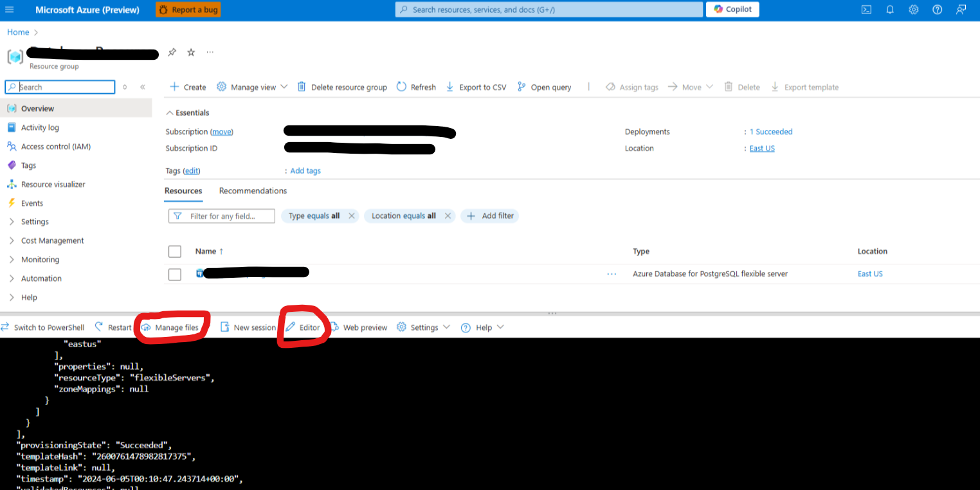Screen dimensions: 980x490
Task: Collapse the sidebar menu with double chevron
Action: coord(143,87)
